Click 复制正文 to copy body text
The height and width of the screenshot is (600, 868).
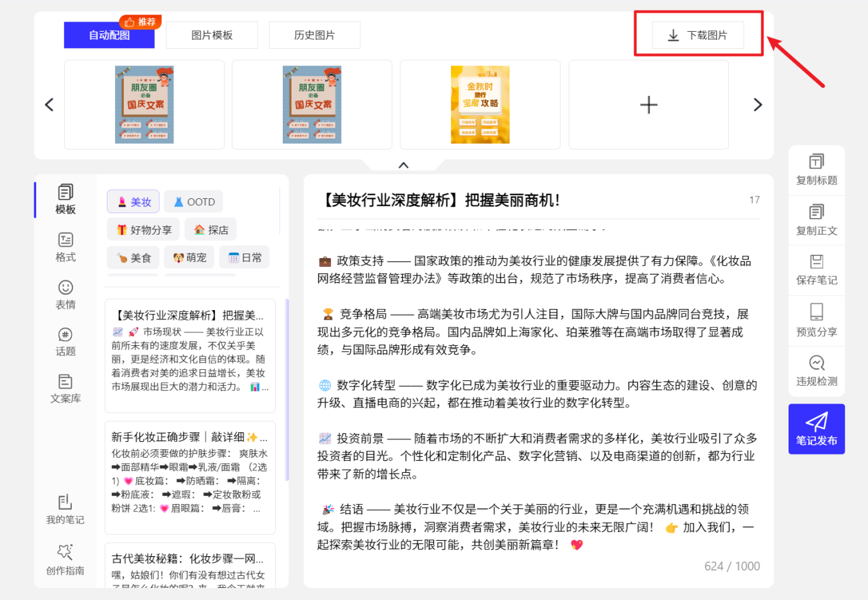coord(817,221)
